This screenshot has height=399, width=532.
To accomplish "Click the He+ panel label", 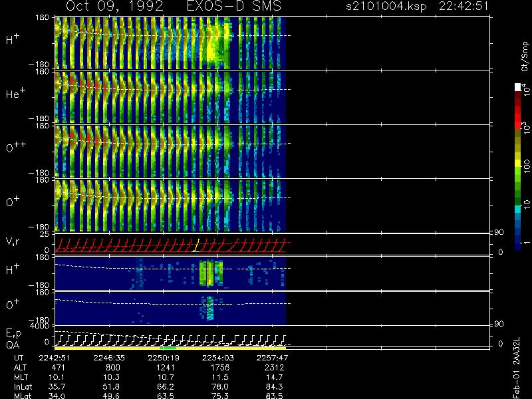I will pos(15,93).
